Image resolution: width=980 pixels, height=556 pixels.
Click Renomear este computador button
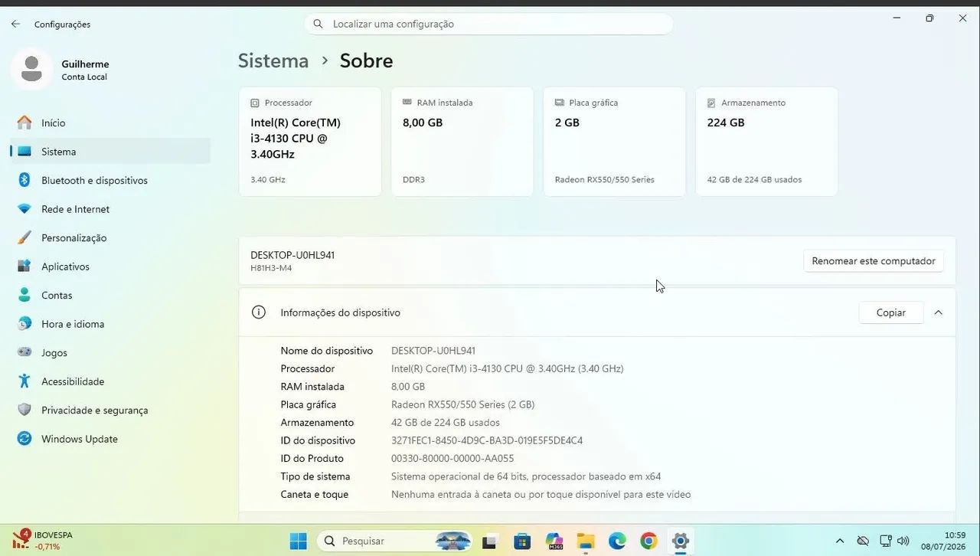click(874, 261)
